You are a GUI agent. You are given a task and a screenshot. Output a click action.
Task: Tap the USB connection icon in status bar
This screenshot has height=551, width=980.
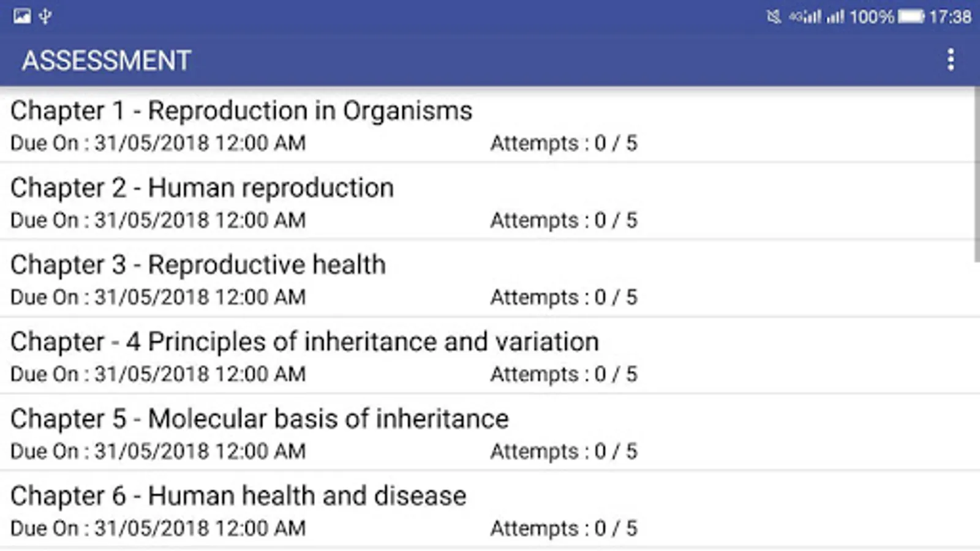(45, 16)
